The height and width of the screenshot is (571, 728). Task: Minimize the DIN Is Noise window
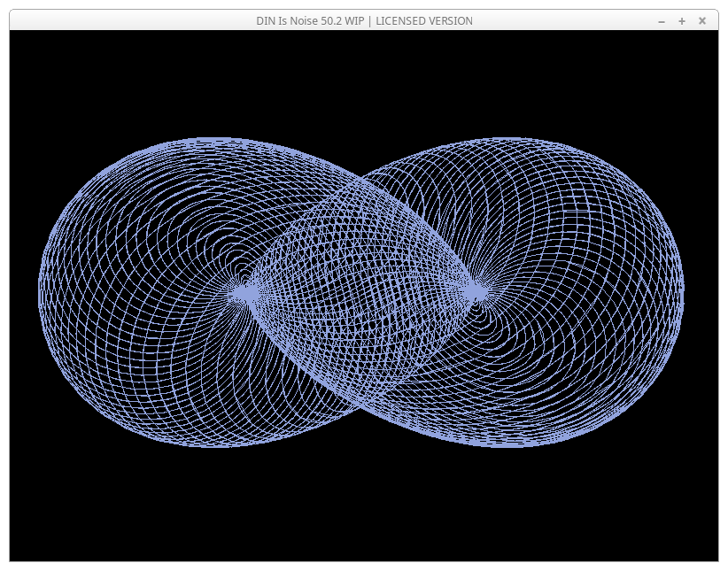tap(662, 21)
